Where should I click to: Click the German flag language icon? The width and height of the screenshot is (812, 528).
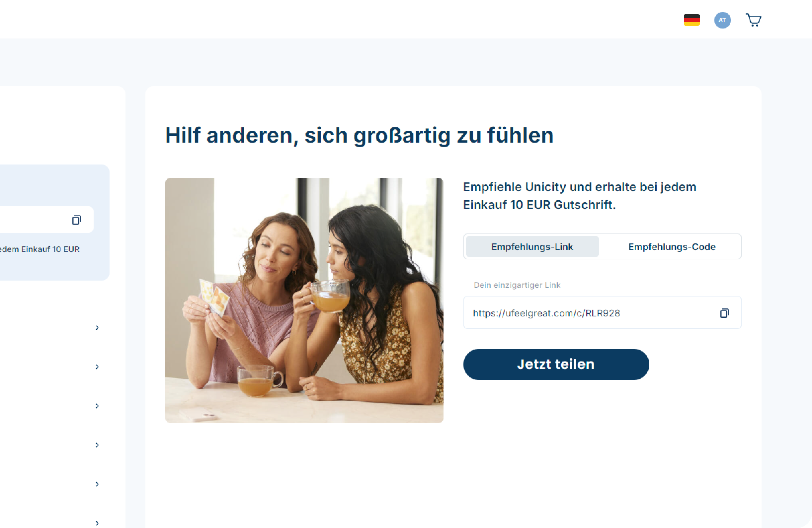[691, 20]
